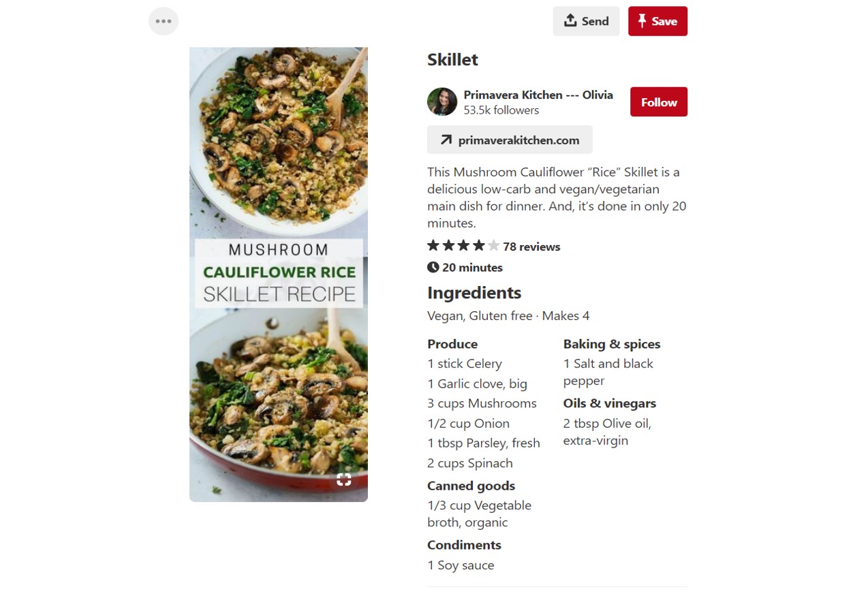The width and height of the screenshot is (868, 600).
Task: Visit the primaverakitchen.com link
Action: point(510,140)
